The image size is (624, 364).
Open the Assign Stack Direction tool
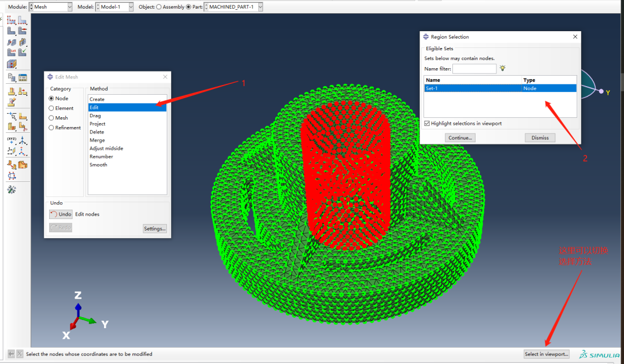point(23,42)
